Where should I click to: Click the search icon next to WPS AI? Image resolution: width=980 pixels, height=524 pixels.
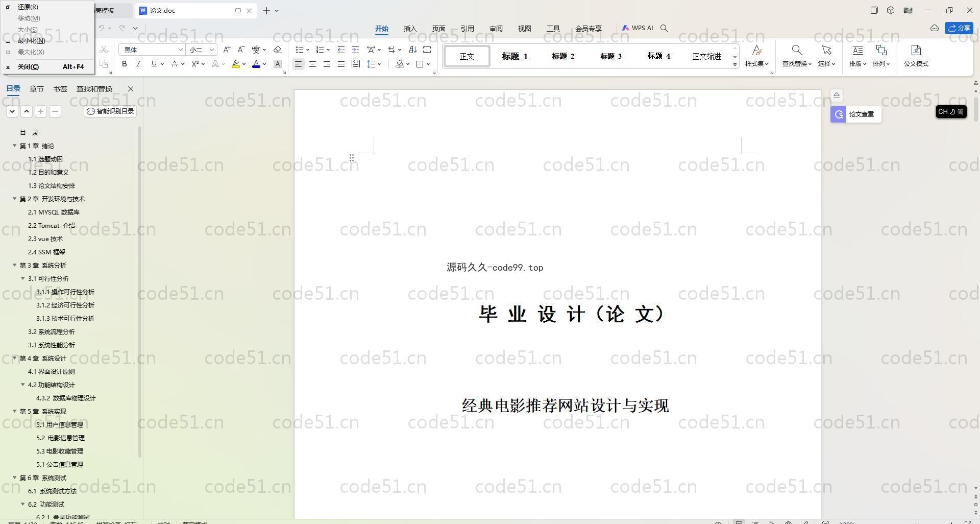coord(664,28)
